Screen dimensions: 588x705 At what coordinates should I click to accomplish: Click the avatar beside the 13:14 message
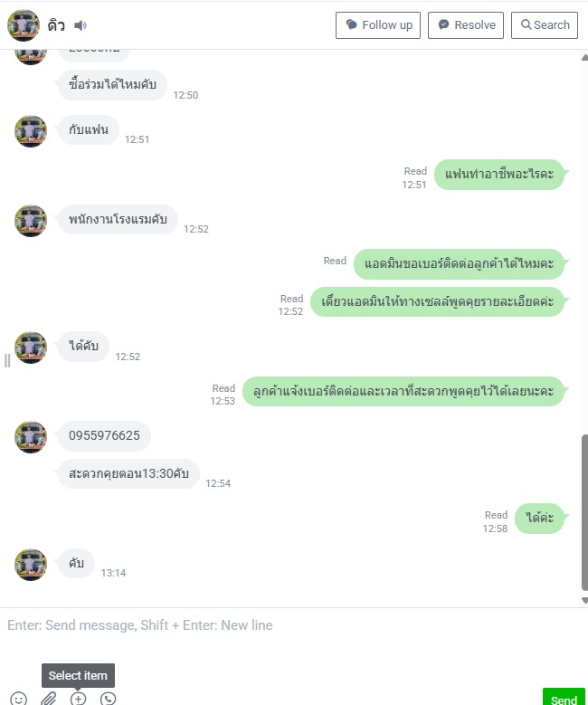pos(31,564)
